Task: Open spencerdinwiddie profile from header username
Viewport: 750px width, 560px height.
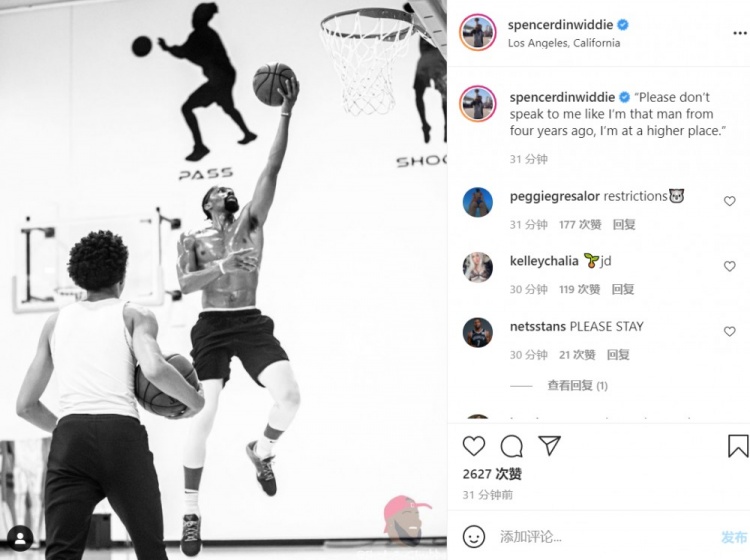Action: pyautogui.click(x=560, y=24)
